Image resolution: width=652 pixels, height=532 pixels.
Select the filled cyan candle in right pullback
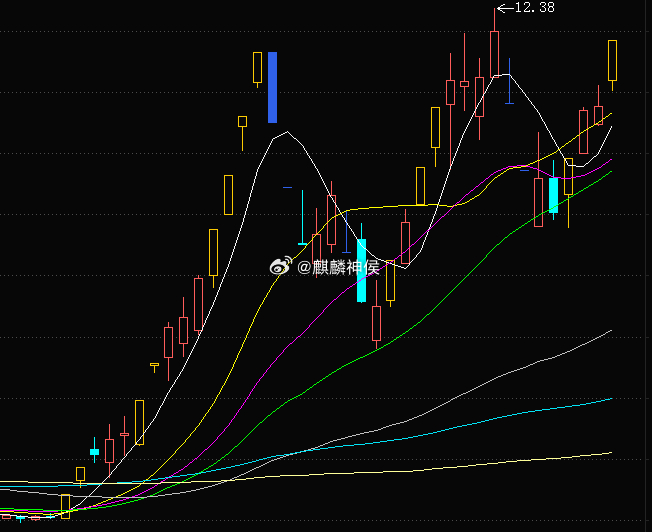click(x=553, y=195)
